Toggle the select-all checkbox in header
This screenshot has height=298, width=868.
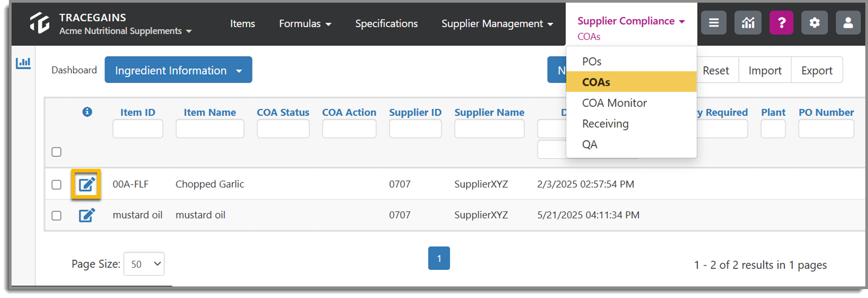click(x=57, y=152)
